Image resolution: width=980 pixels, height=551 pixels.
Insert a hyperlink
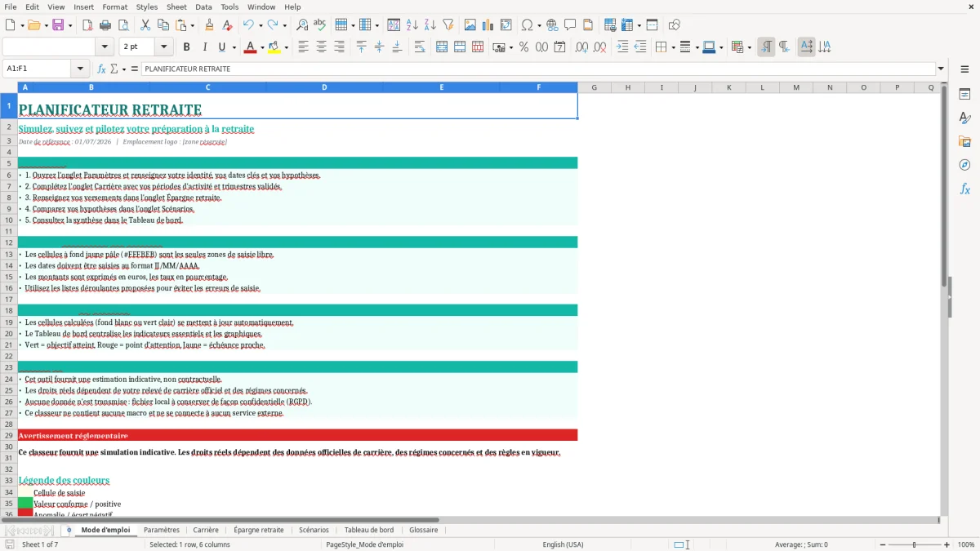click(x=552, y=25)
